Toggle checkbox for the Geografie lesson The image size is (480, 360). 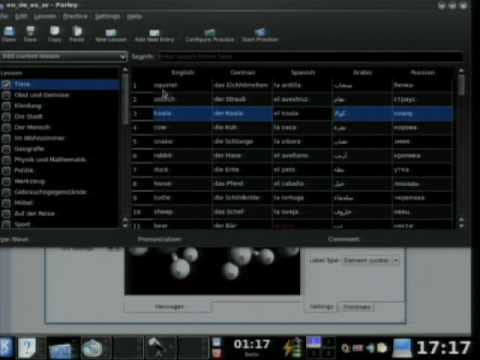6,149
